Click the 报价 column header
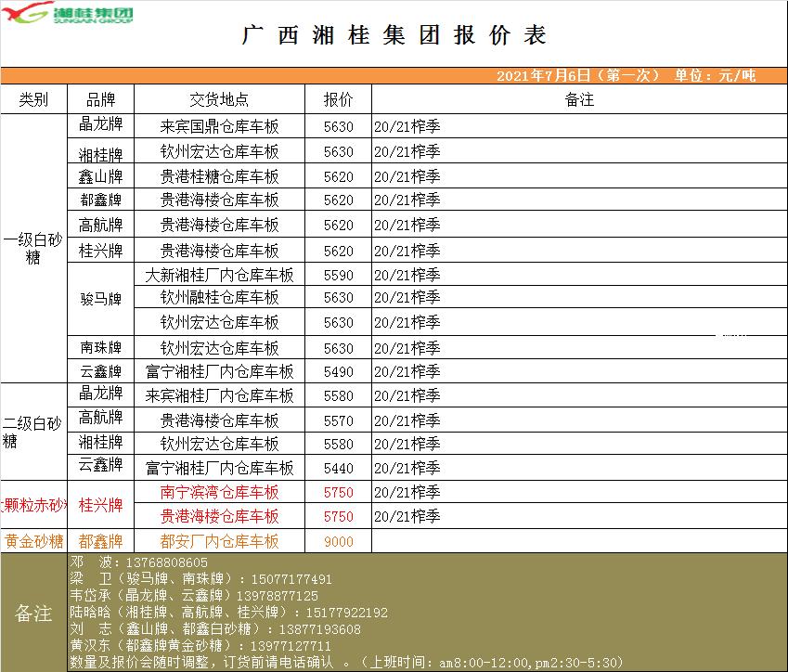 click(338, 99)
